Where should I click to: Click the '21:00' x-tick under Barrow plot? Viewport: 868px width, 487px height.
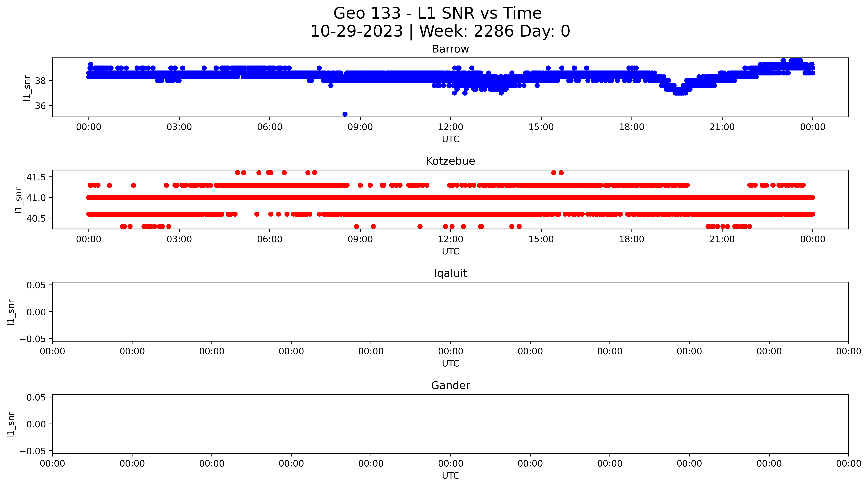(722, 127)
